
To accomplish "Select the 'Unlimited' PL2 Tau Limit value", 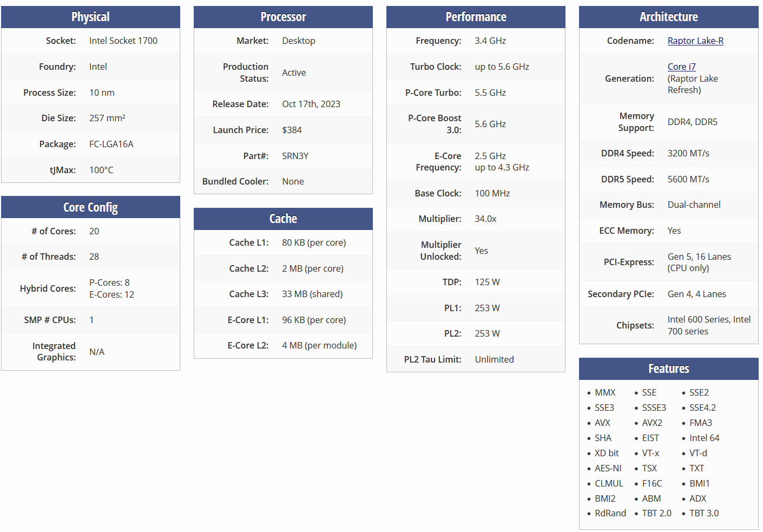I will tap(495, 359).
